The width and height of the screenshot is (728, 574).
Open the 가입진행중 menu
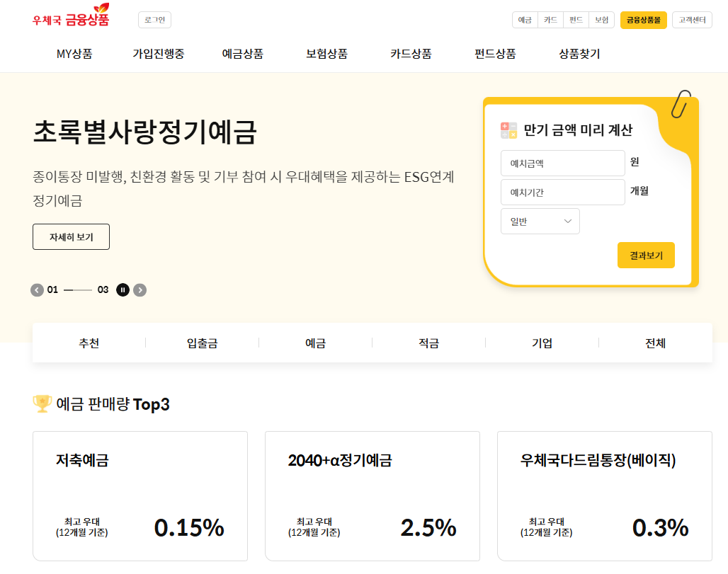click(159, 54)
